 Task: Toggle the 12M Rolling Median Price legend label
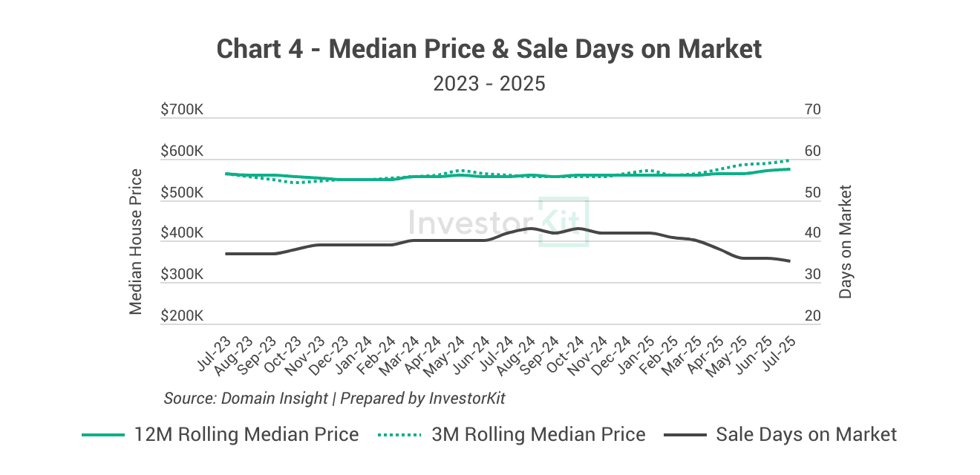(x=246, y=435)
